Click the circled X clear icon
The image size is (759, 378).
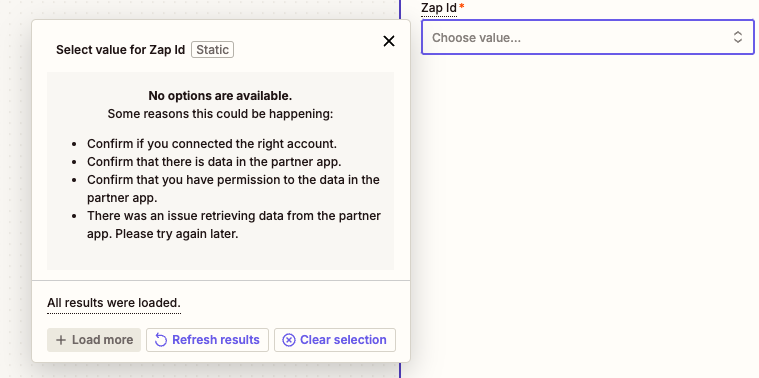pos(288,340)
